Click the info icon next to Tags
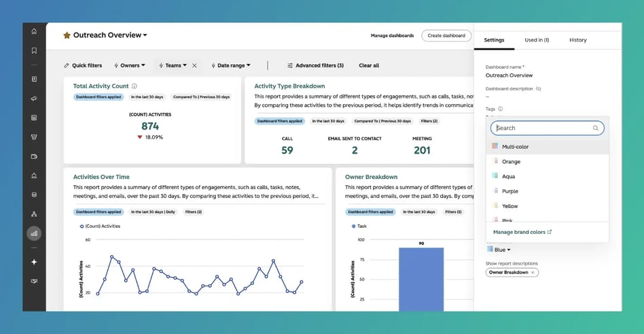Screen dimensions: 644x334 [x=500, y=109]
